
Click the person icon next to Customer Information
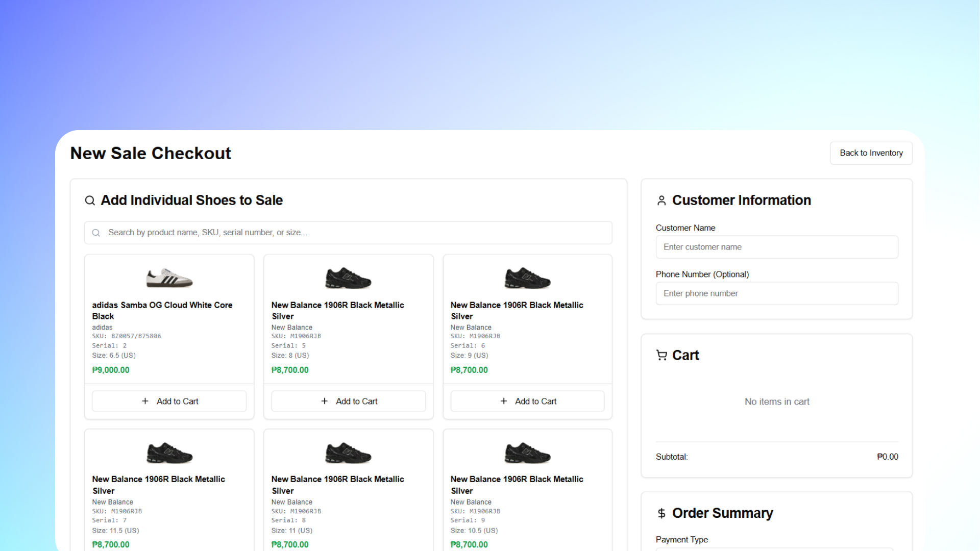(x=661, y=201)
